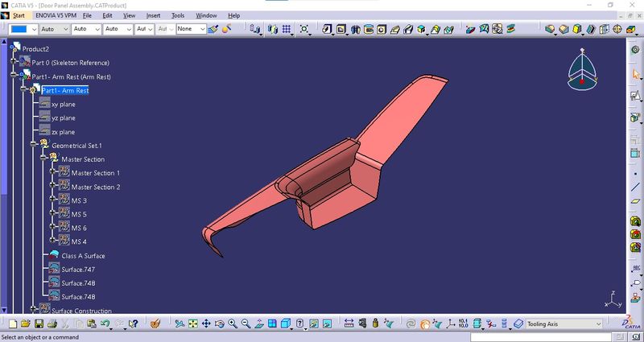
Task: Click the Measure Between icon
Action: (x=349, y=324)
